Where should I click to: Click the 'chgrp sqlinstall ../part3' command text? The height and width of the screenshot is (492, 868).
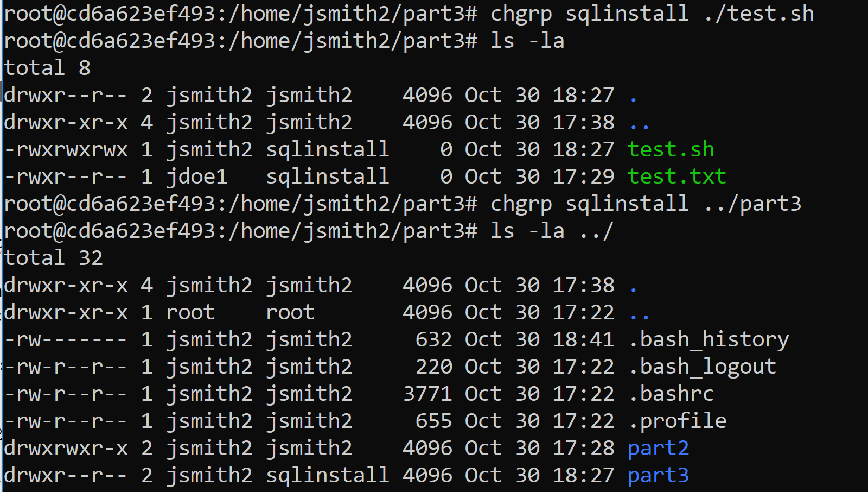646,204
